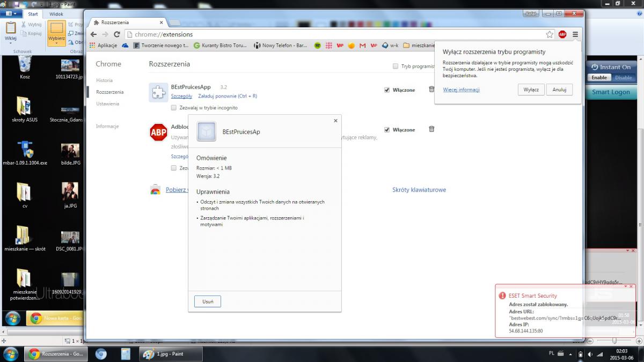Click the Windows Start orb
This screenshot has height=362, width=644.
(x=11, y=354)
